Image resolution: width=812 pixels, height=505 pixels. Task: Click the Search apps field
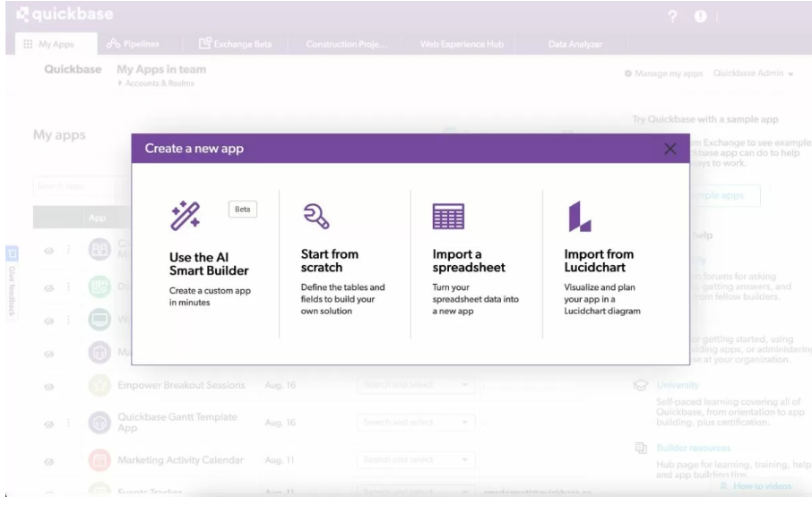pyautogui.click(x=81, y=185)
